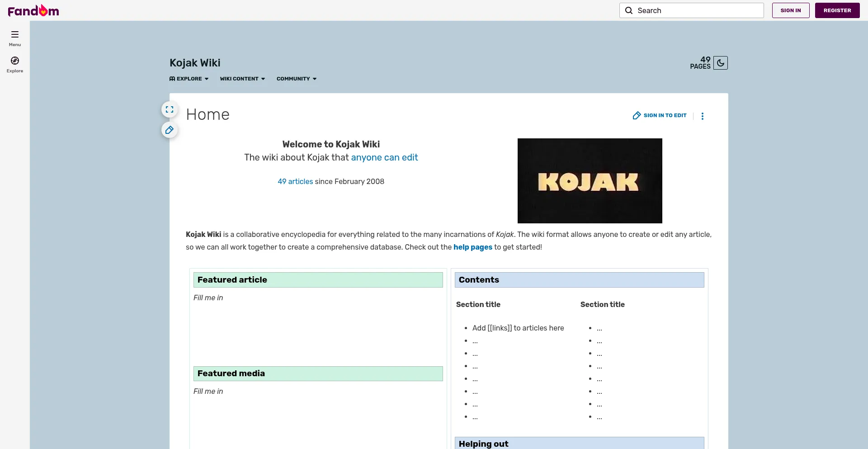This screenshot has width=868, height=449.
Task: Click the Register button
Action: click(x=837, y=10)
